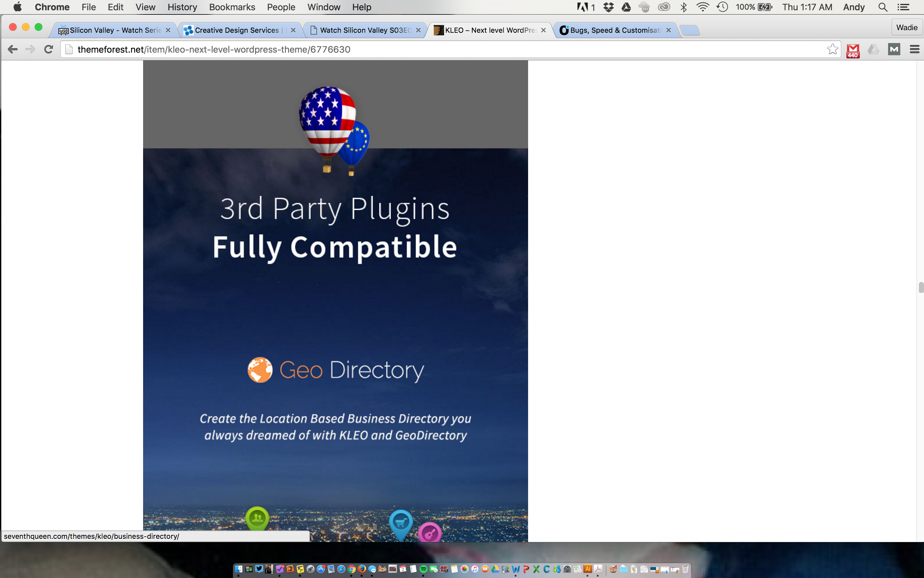
Task: Click the Wadie profile button
Action: [x=907, y=28]
